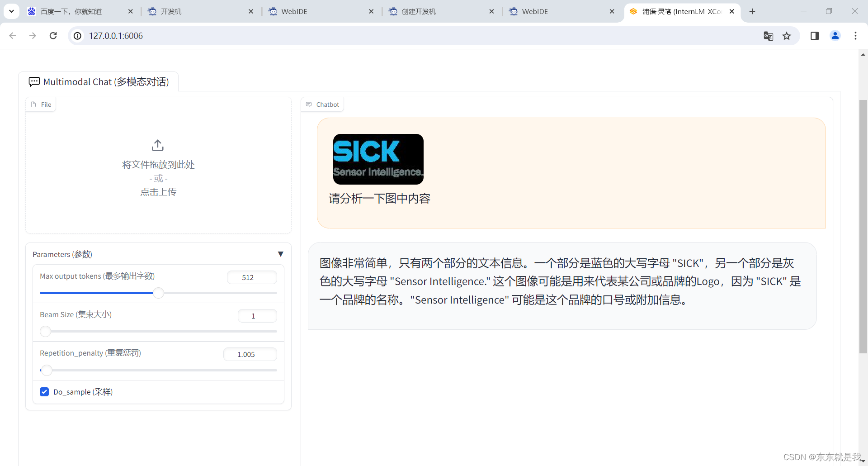Close the second WebIDE tab
Screen dimensions: 868x466
point(612,11)
